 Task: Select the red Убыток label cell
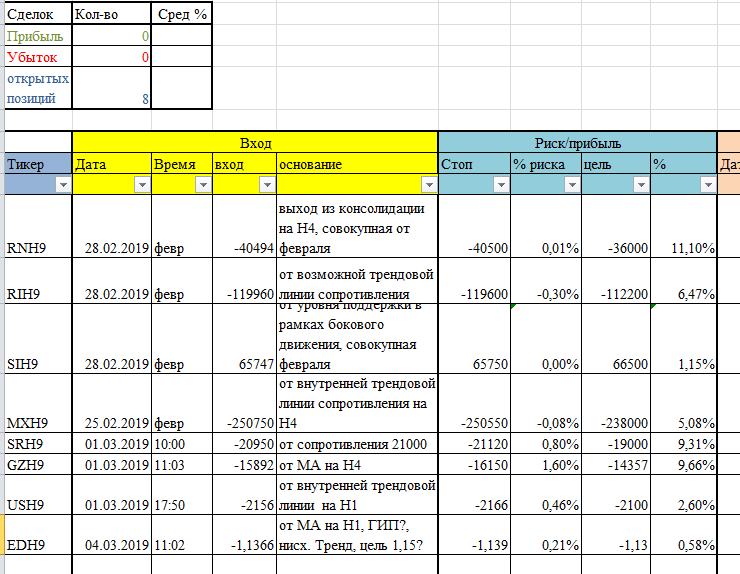tap(38, 56)
